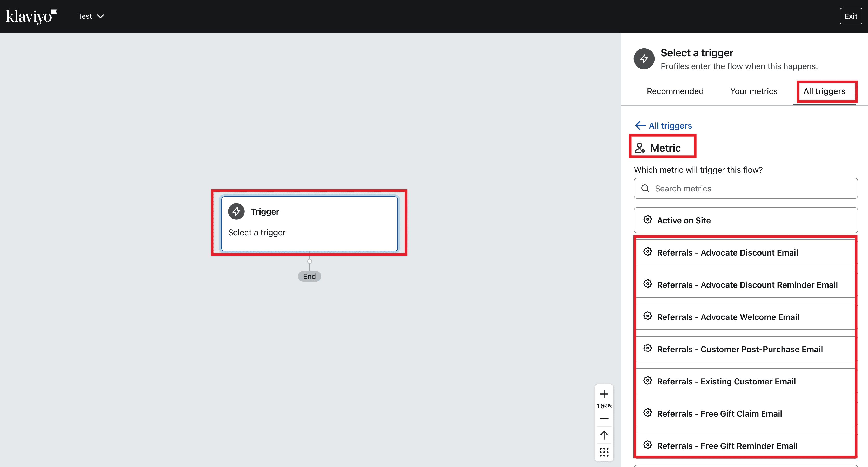Switch to the Recommended tab
The height and width of the screenshot is (467, 868).
tap(675, 91)
